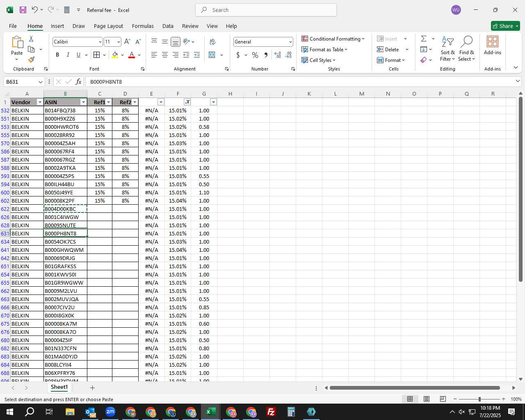525x420 pixels.
Task: Open the File menu tab
Action: [x=13, y=26]
